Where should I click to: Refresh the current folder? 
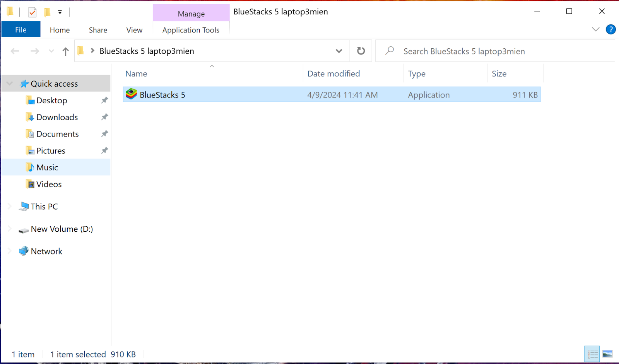pos(361,51)
